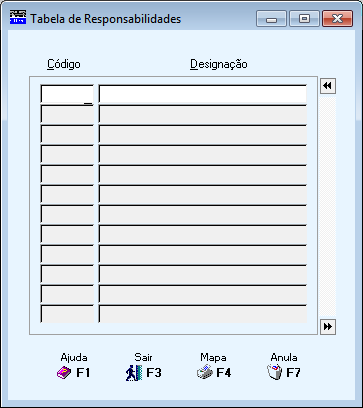This screenshot has height=408, width=363.
Task: Jump to last records with the double-right arrow
Action: [x=328, y=327]
